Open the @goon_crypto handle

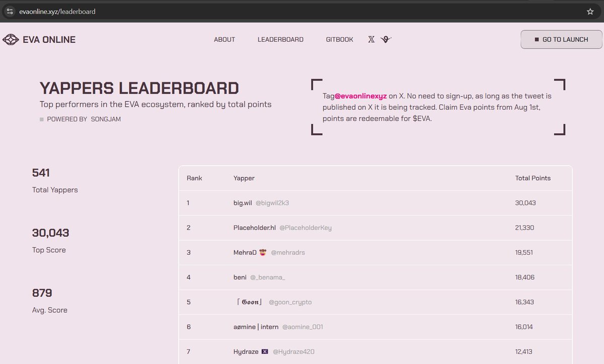coord(290,302)
